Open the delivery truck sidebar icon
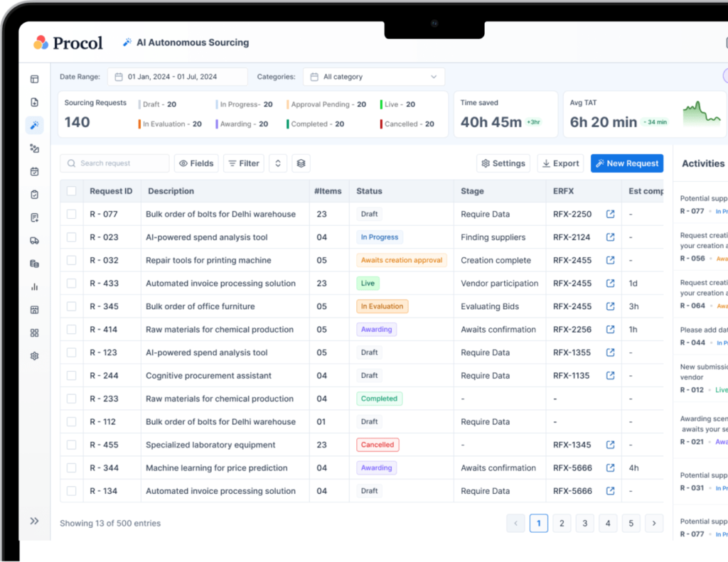 click(x=34, y=241)
